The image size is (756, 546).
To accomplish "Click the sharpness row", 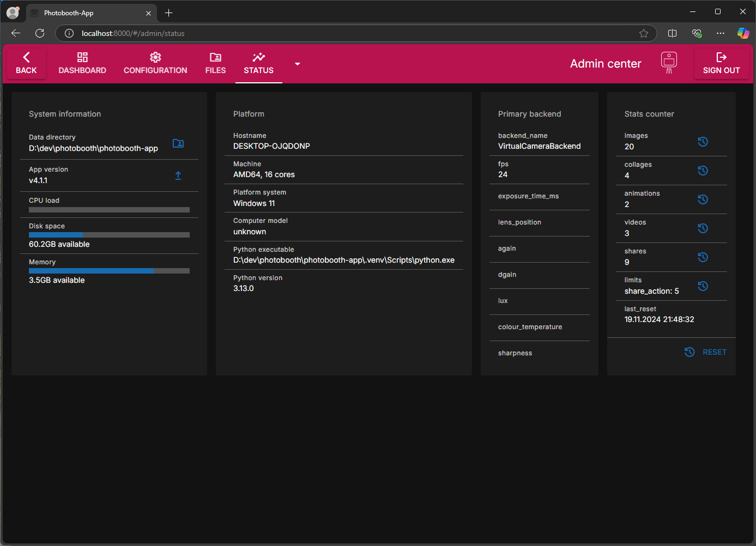I will (540, 354).
